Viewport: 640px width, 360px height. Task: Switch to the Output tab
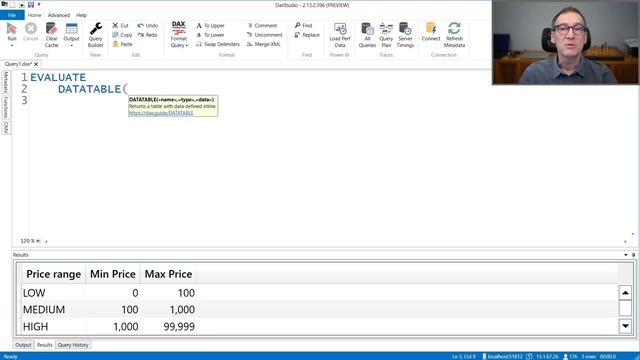coord(23,345)
